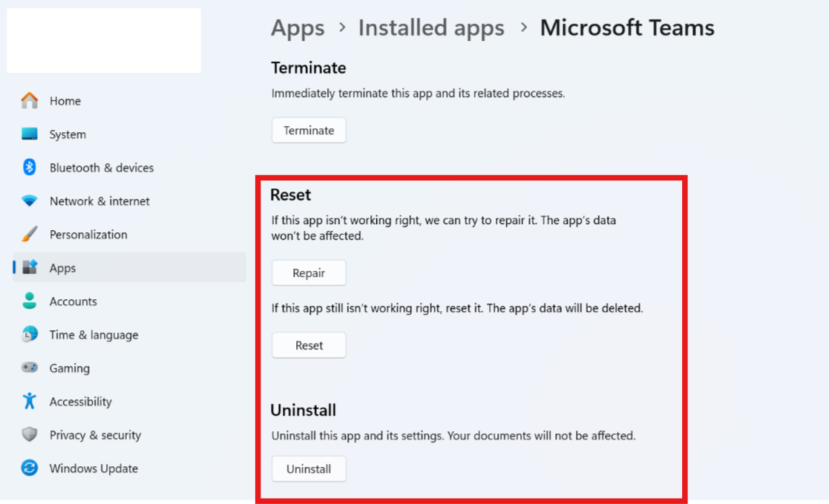The height and width of the screenshot is (504, 829).
Task: Click the Bluetooth icon in sidebar
Action: [30, 167]
